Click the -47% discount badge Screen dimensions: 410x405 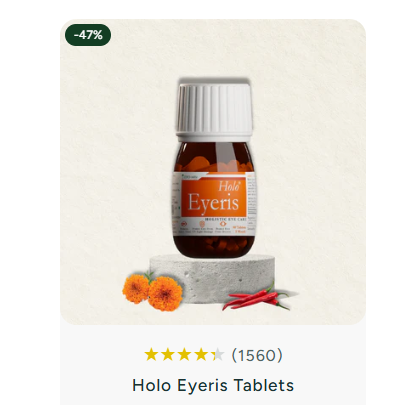pos(88,35)
